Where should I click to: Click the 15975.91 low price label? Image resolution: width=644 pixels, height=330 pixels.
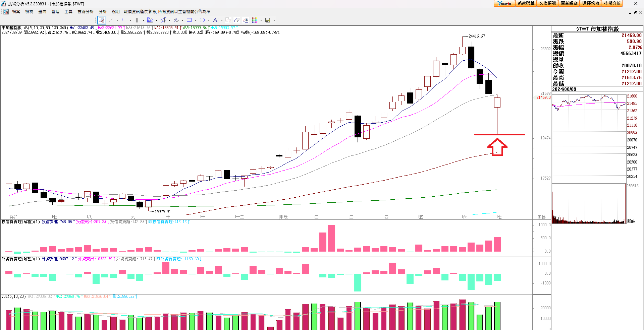click(x=163, y=212)
